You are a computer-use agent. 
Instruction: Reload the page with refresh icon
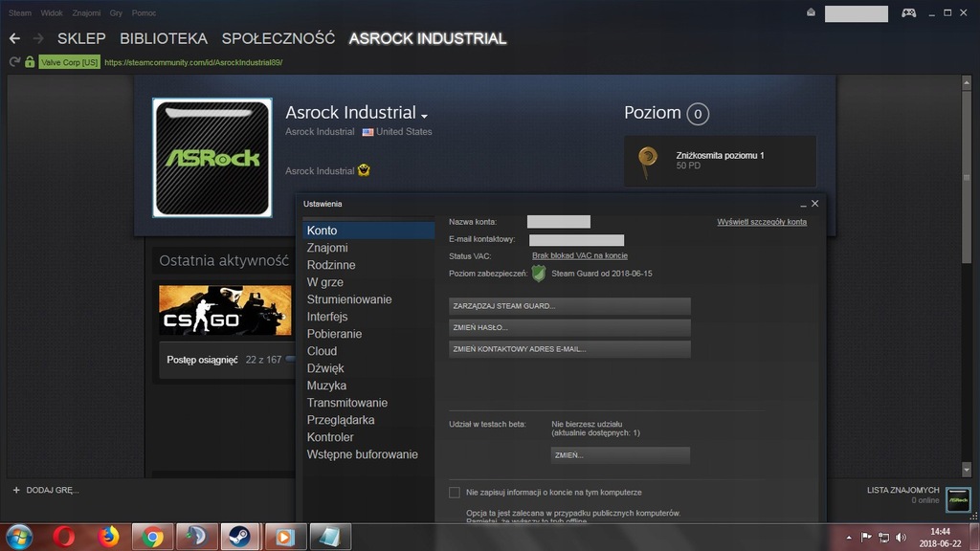pyautogui.click(x=14, y=62)
